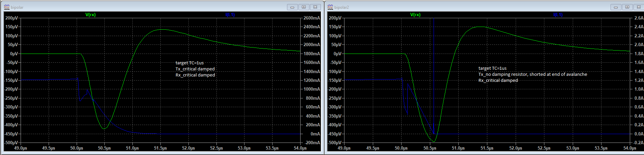Click I(L1) trace label in bipolar window
Image resolution: width=644 pixels, height=155 pixels.
(x=230, y=15)
